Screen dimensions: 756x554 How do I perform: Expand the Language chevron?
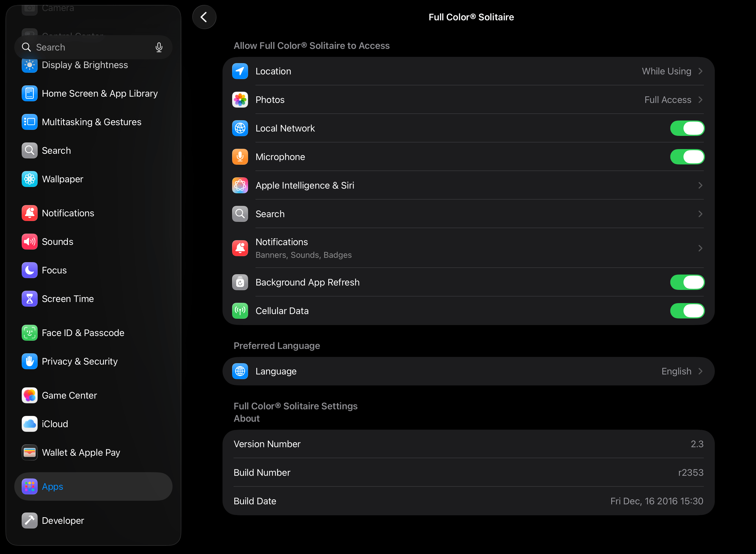[700, 371]
